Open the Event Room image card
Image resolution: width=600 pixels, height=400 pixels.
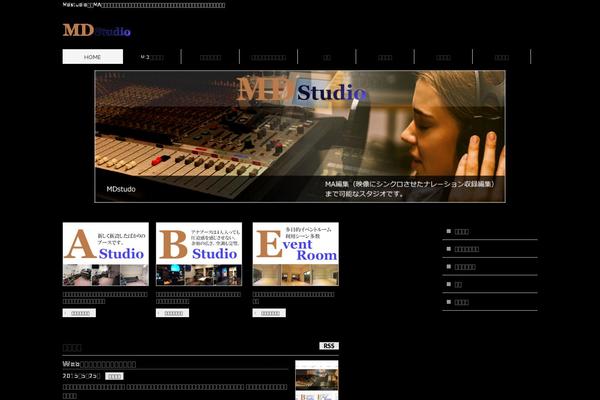pyautogui.click(x=295, y=254)
